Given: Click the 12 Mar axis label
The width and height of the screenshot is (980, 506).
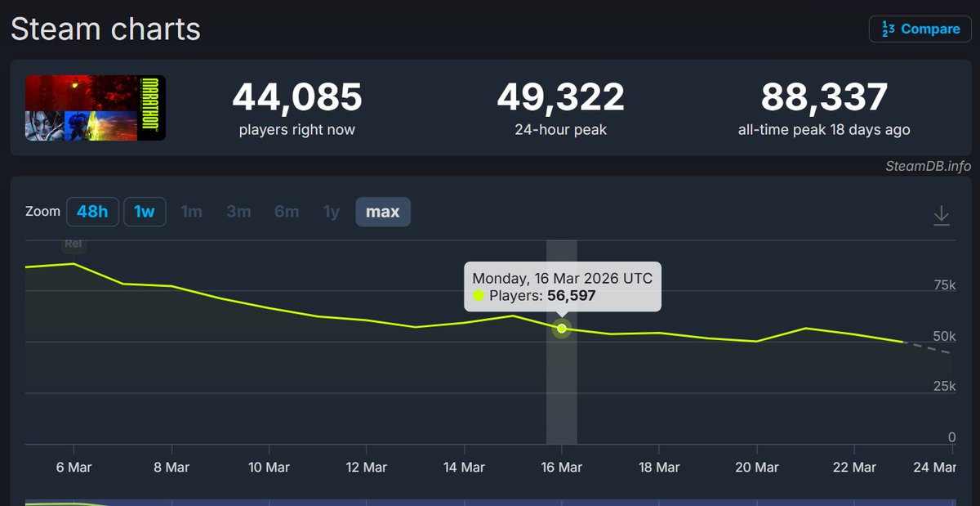Looking at the screenshot, I should 366,467.
